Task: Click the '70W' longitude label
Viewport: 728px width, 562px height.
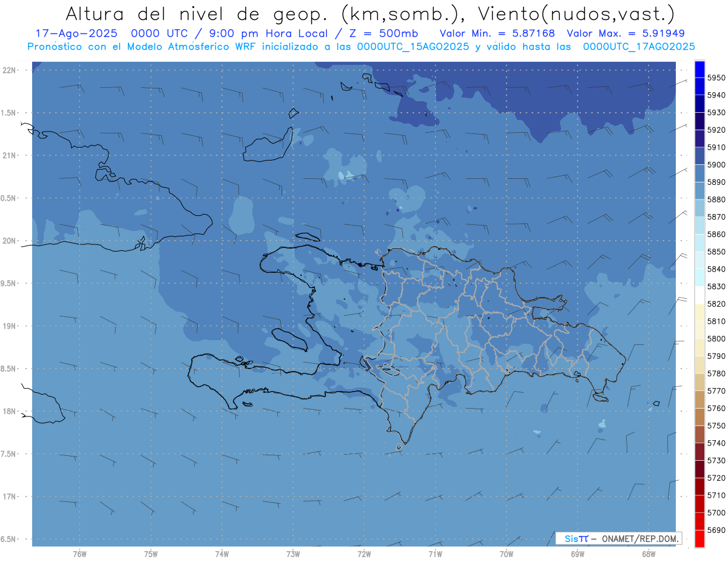Action: click(x=506, y=554)
